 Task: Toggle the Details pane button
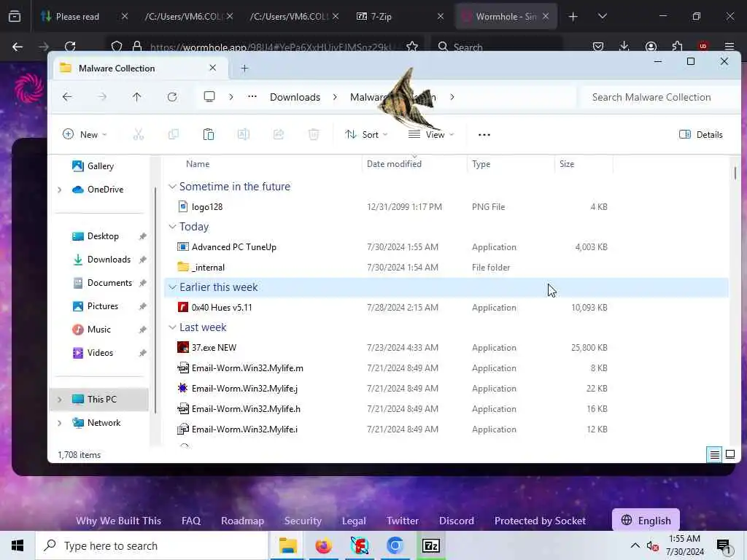[701, 135]
